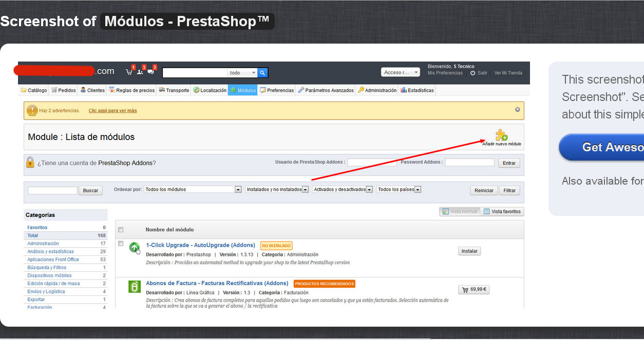Viewport: 644px width, 340px height.
Task: Click the 1-Click Upgrade module icon
Action: pyautogui.click(x=135, y=248)
